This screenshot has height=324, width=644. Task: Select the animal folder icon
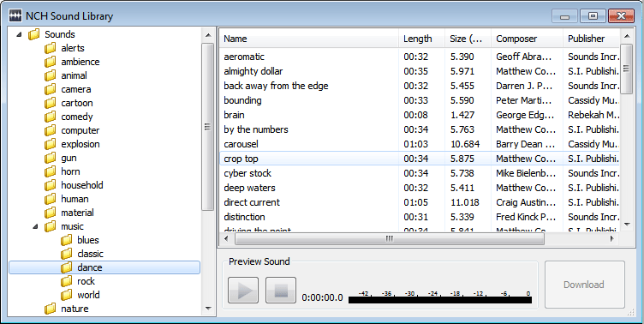point(51,75)
